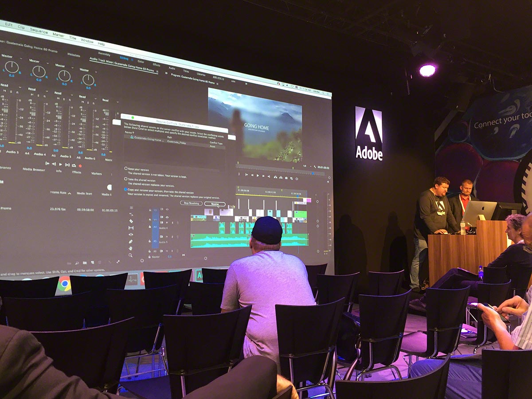Click the Resolve button
The width and height of the screenshot is (532, 399).
click(x=215, y=204)
